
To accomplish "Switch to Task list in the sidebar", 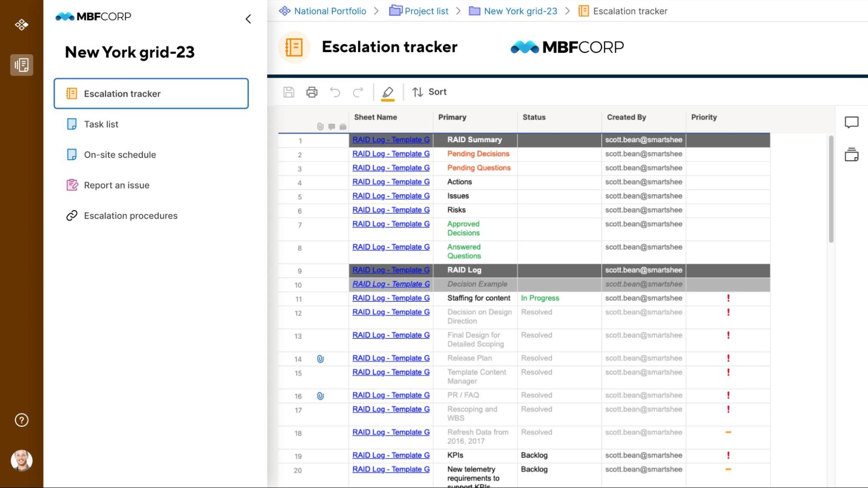I will tap(101, 124).
